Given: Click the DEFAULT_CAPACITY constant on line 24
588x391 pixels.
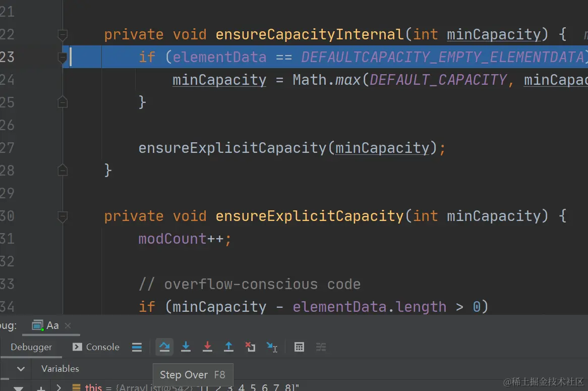Looking at the screenshot, I should tap(438, 80).
